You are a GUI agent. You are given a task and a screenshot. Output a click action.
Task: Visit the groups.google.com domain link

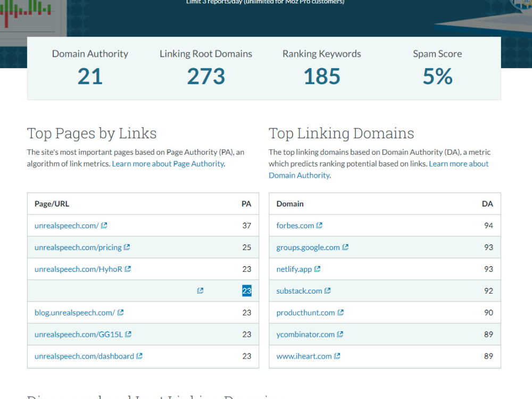click(x=308, y=247)
